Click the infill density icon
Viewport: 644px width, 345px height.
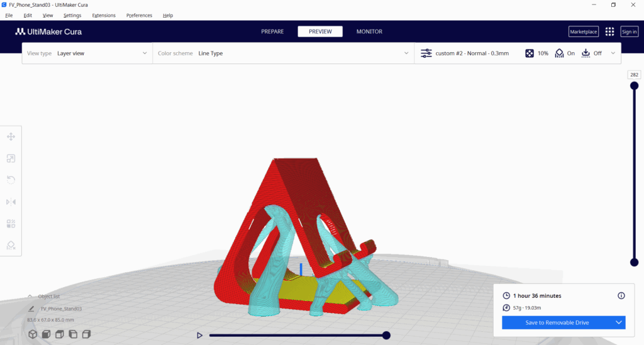click(530, 53)
